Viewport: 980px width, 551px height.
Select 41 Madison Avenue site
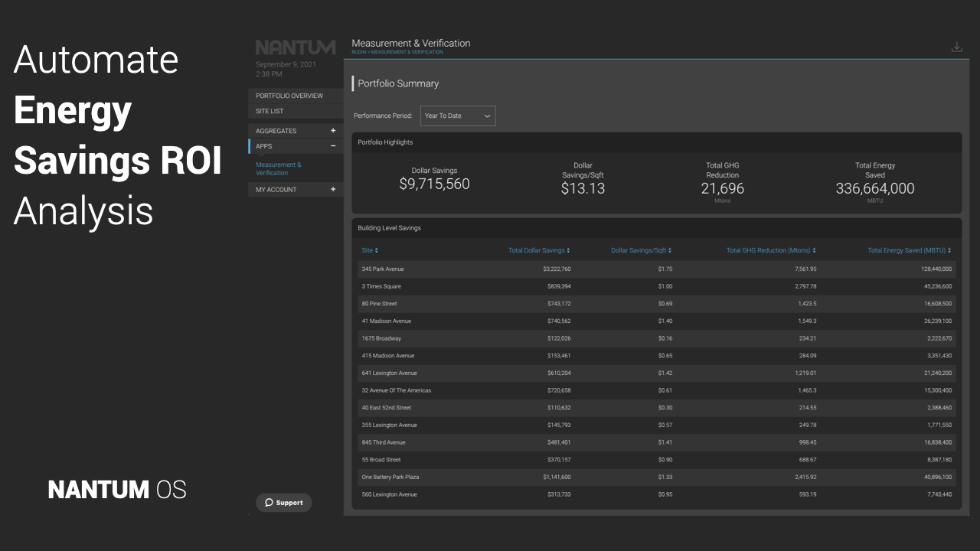click(387, 321)
